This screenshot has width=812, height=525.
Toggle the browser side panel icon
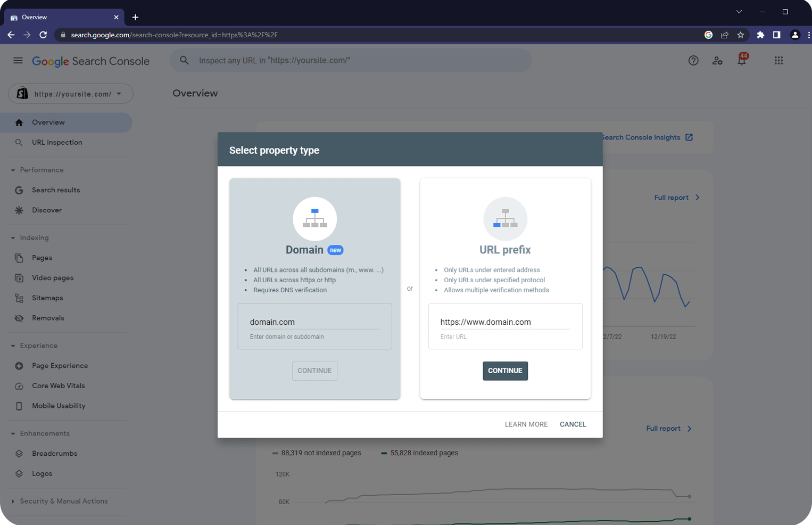(777, 35)
